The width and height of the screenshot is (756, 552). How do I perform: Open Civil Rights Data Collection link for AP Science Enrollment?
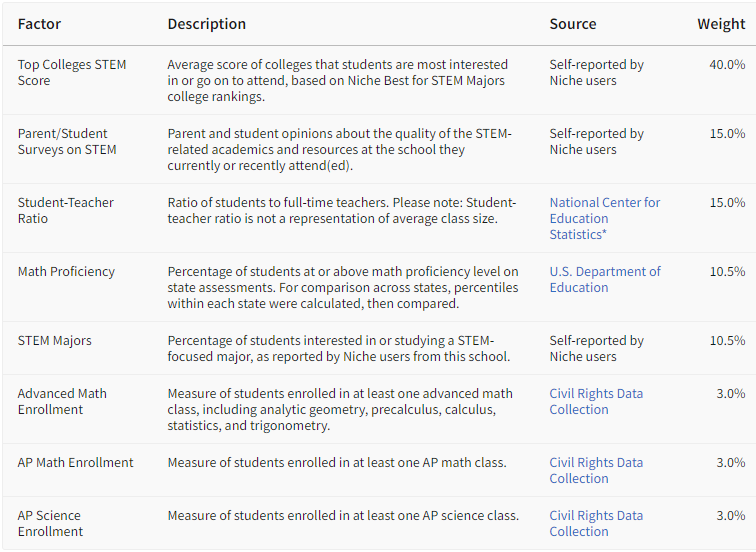click(x=596, y=523)
